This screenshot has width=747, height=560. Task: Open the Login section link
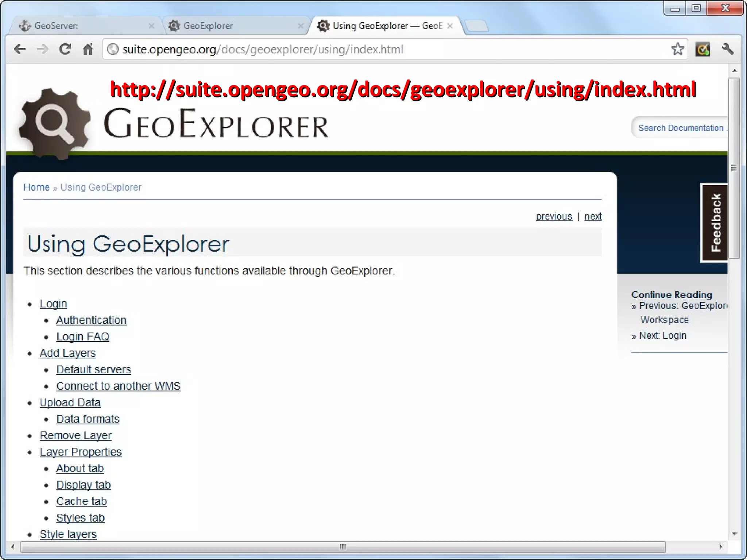pyautogui.click(x=53, y=304)
